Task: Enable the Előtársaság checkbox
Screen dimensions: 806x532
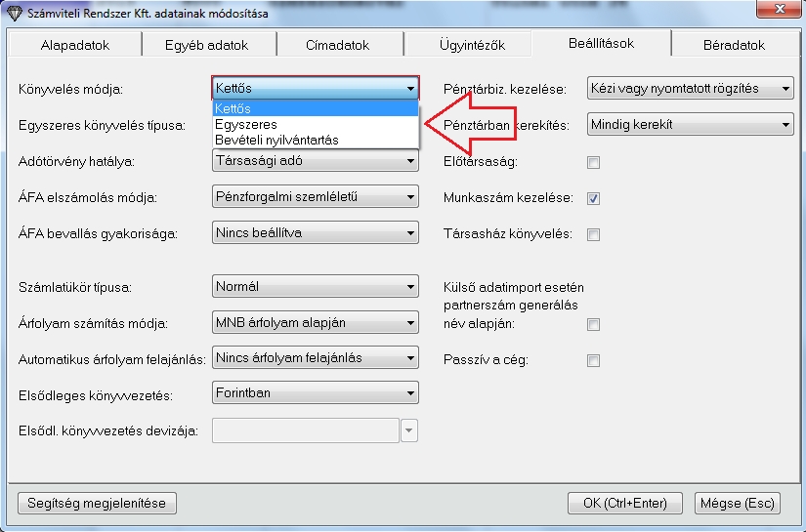Action: click(593, 162)
